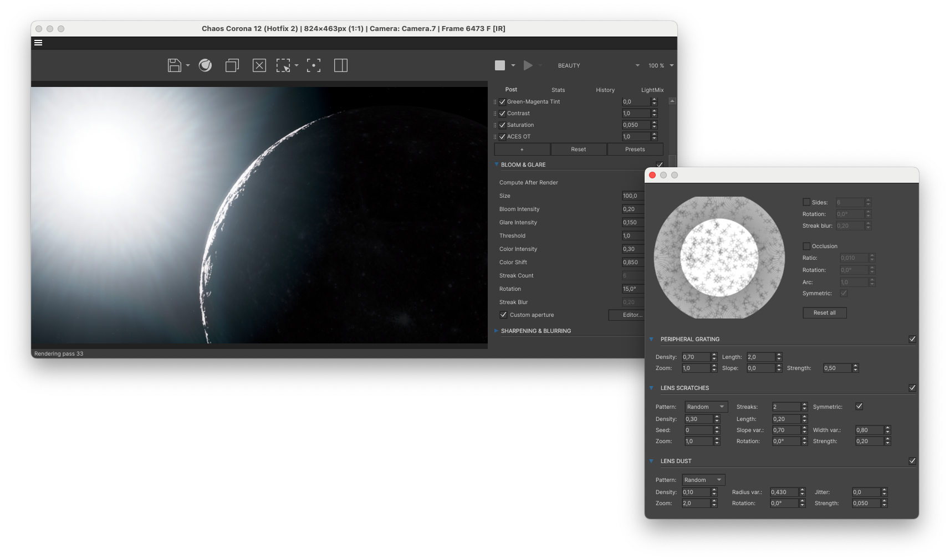Open the 100 % zoom dropdown
Viewport: 950px width, 560px height.
point(661,65)
